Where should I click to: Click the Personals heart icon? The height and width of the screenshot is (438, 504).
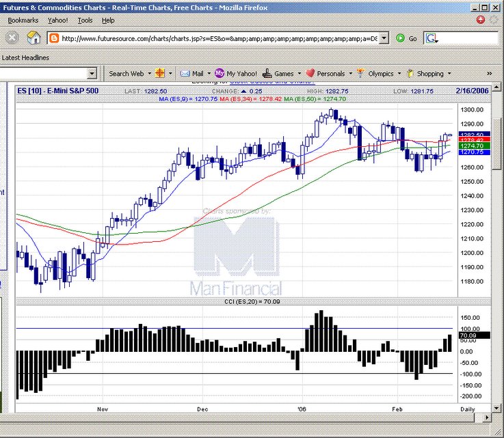point(310,74)
